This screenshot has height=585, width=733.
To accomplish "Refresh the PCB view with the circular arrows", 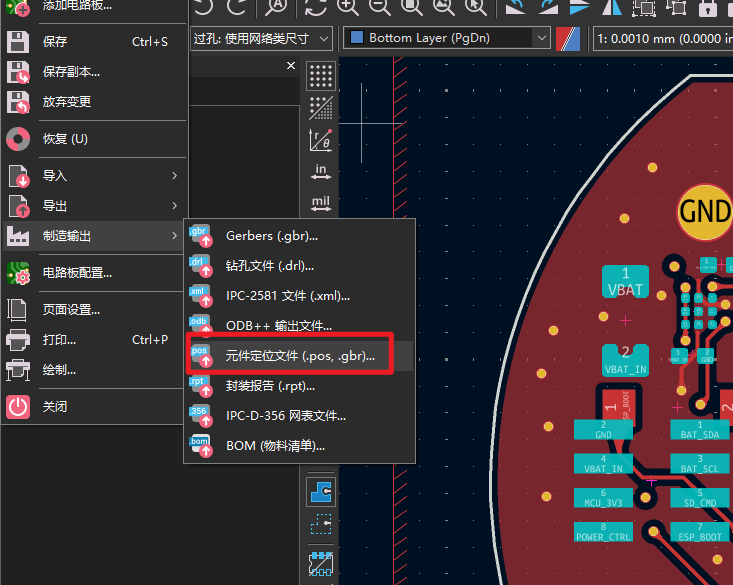I will point(316,7).
